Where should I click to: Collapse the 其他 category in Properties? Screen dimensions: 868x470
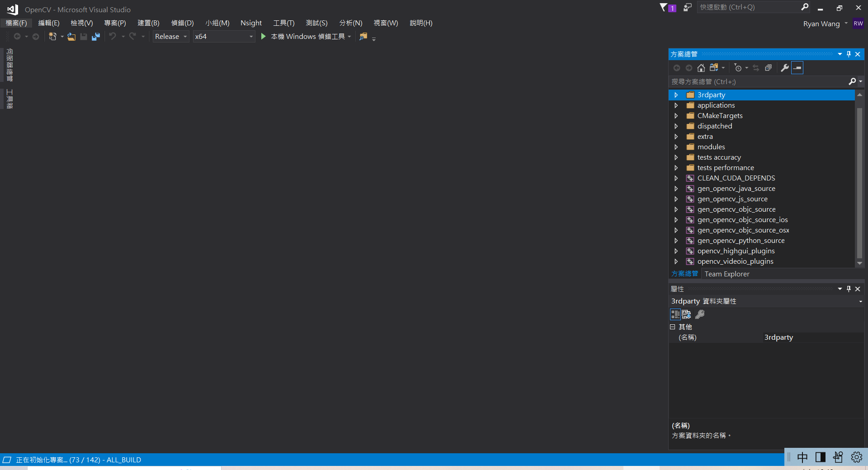pyautogui.click(x=672, y=327)
